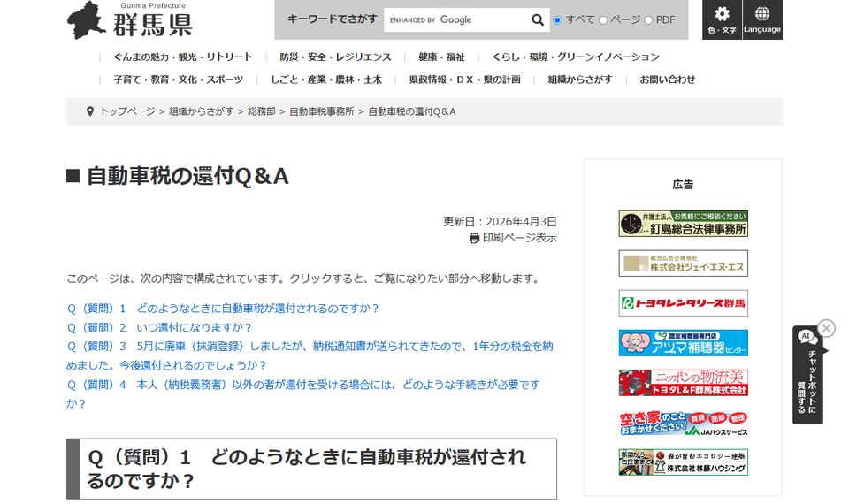Screen dimensions: 849x504
Task: Open くらし・環境・グリーンイノベーション menu
Action: pyautogui.click(x=576, y=57)
